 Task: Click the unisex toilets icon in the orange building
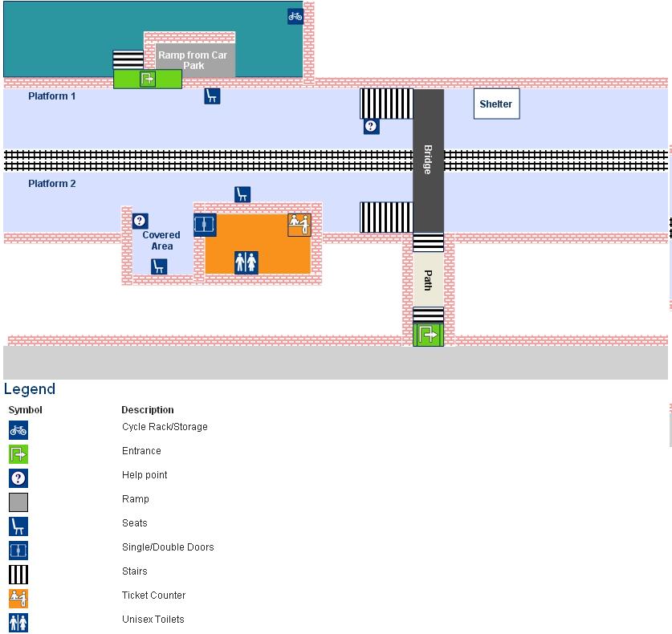tap(246, 262)
